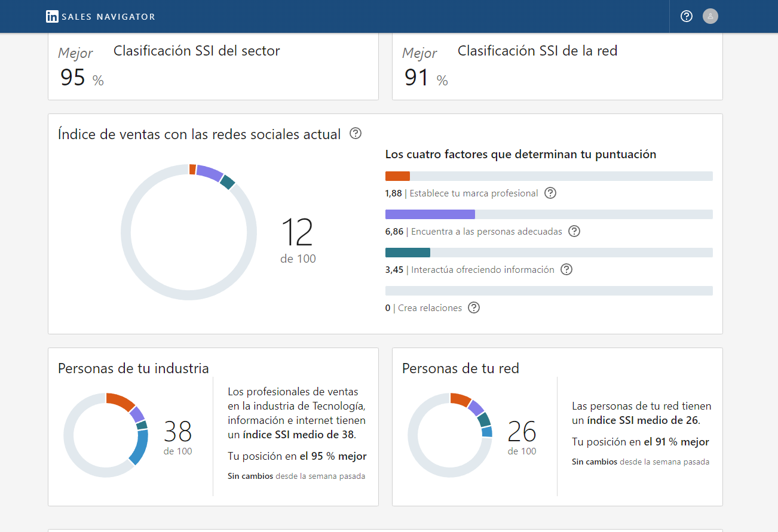Click the main SSI donut chart
778x532 pixels.
pyautogui.click(x=189, y=232)
